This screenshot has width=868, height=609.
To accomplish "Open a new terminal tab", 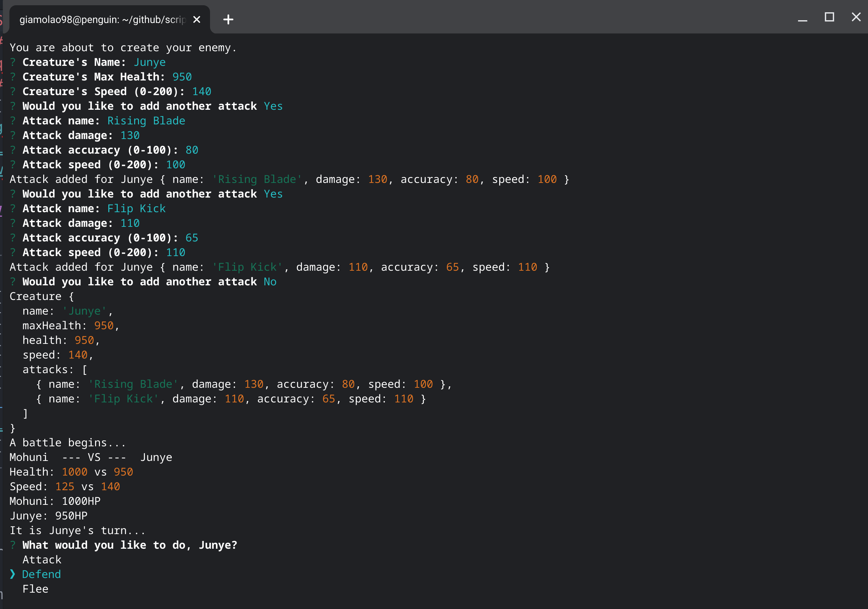I will 228,19.
